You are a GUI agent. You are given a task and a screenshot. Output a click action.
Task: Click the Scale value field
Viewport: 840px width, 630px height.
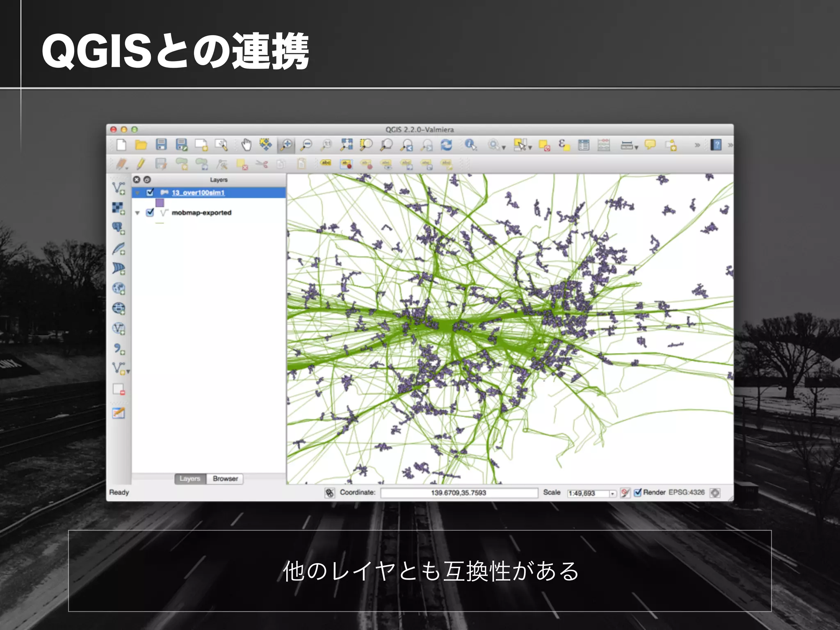tap(587, 493)
